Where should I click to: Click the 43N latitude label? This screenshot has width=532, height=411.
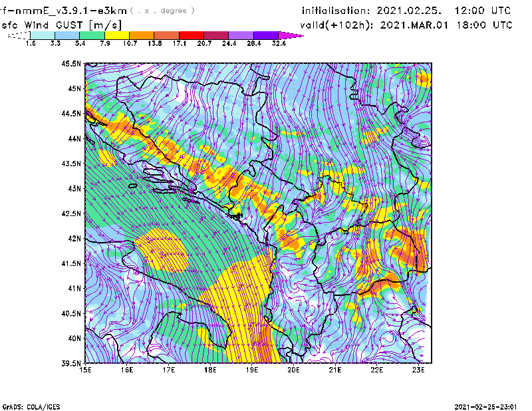click(74, 188)
